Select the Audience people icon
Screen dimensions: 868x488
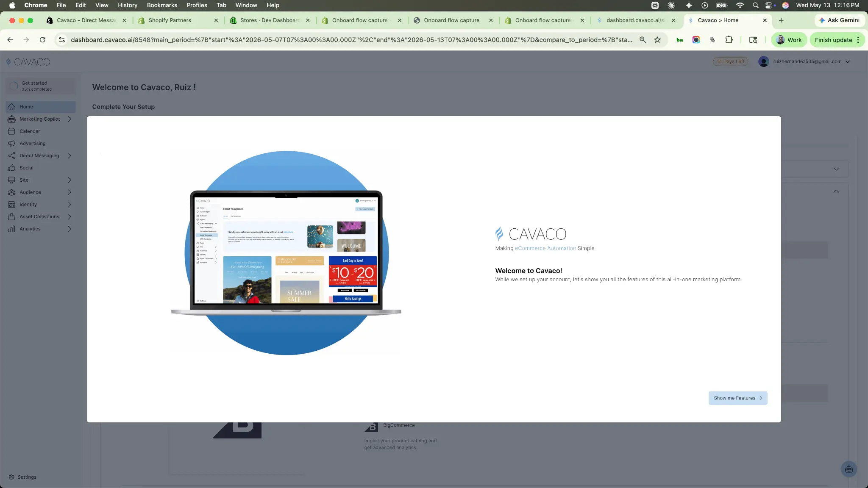click(x=11, y=192)
